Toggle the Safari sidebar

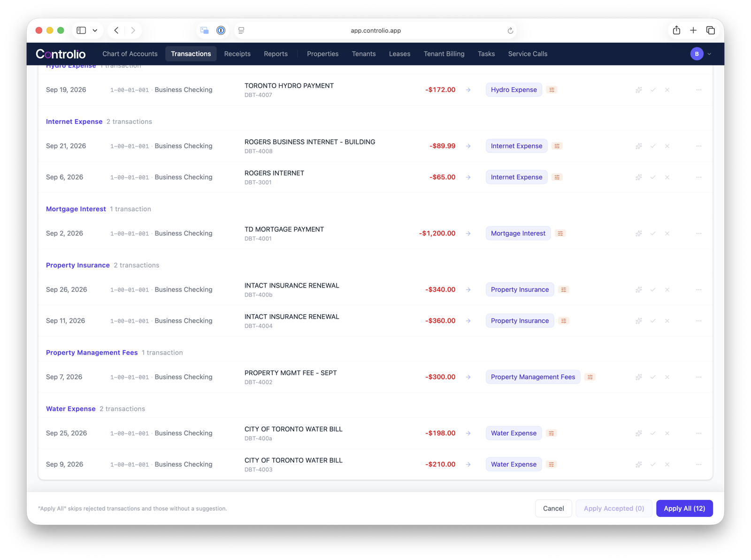pyautogui.click(x=81, y=30)
